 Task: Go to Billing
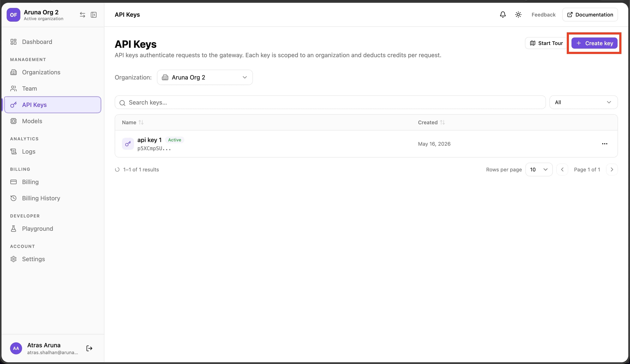53,182
